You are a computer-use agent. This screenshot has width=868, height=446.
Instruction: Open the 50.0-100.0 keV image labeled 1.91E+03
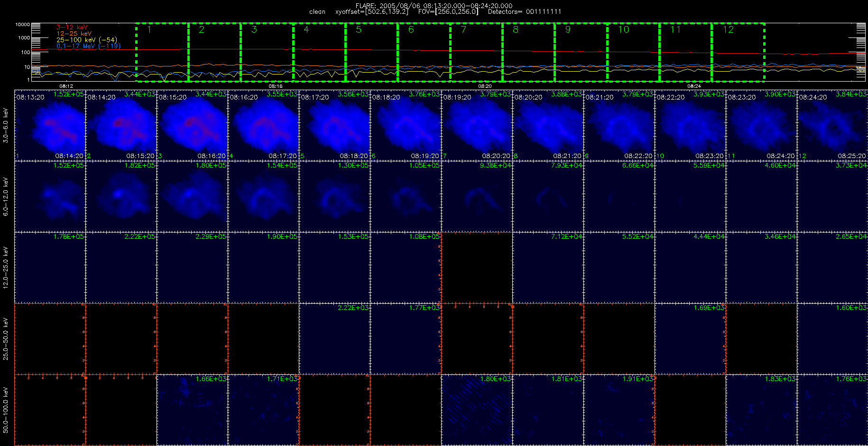pos(619,409)
